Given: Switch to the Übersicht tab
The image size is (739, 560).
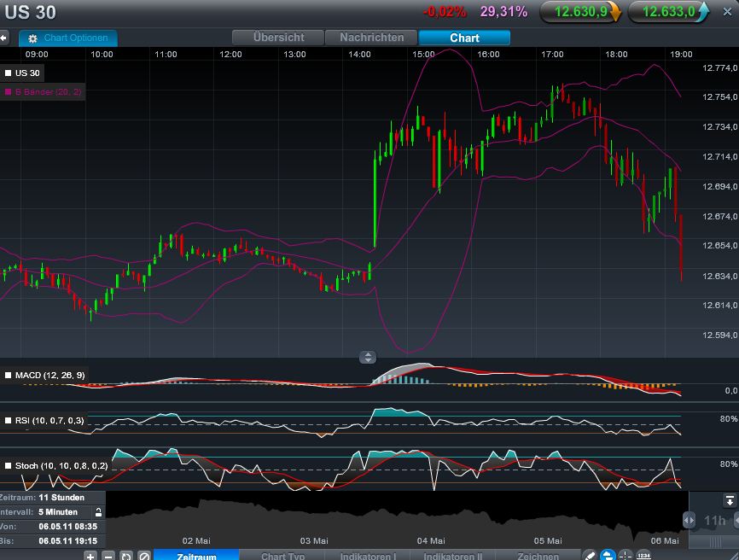Looking at the screenshot, I should coord(278,38).
